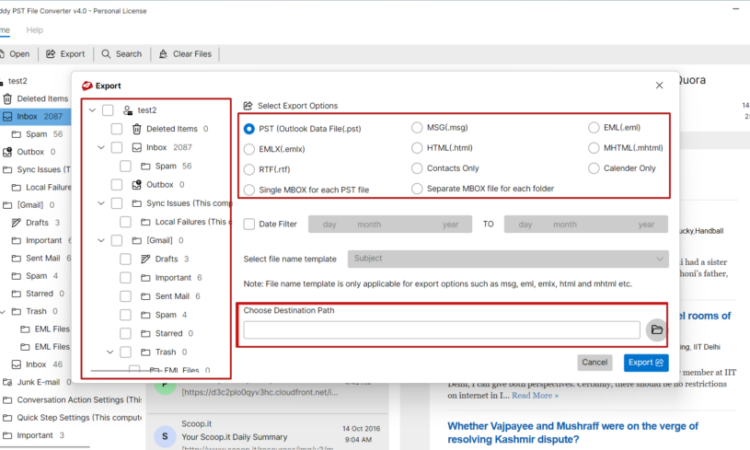Open the Help menu
The height and width of the screenshot is (450, 750).
coord(35,30)
